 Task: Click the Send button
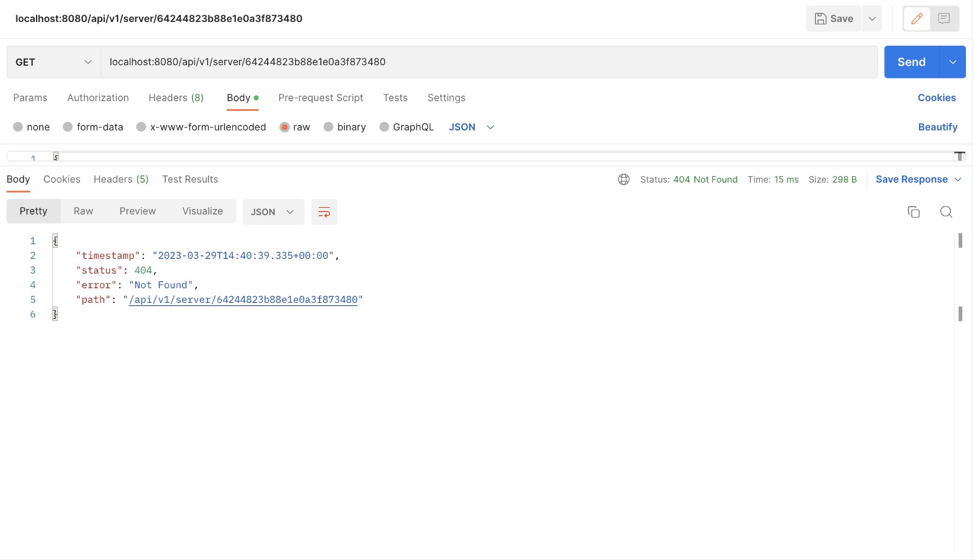[912, 62]
